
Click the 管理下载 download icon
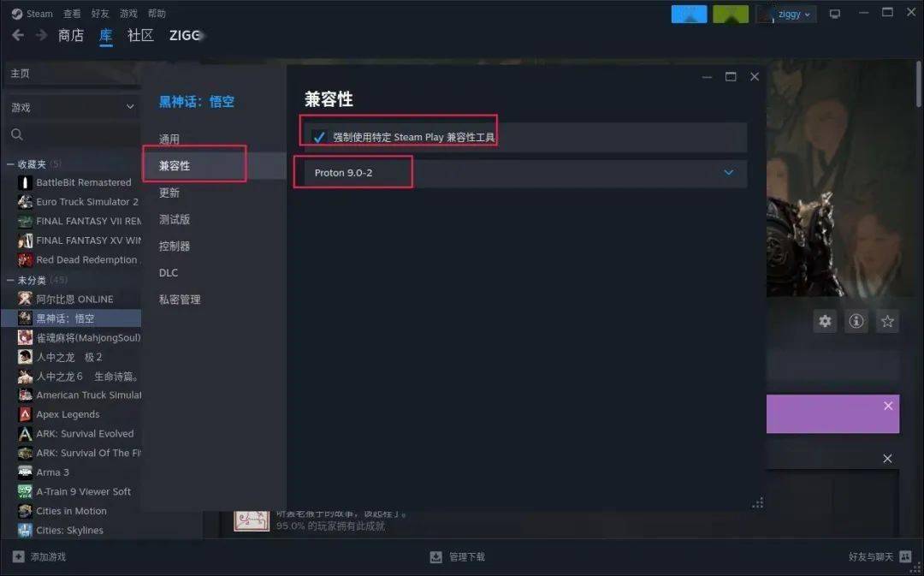(436, 557)
